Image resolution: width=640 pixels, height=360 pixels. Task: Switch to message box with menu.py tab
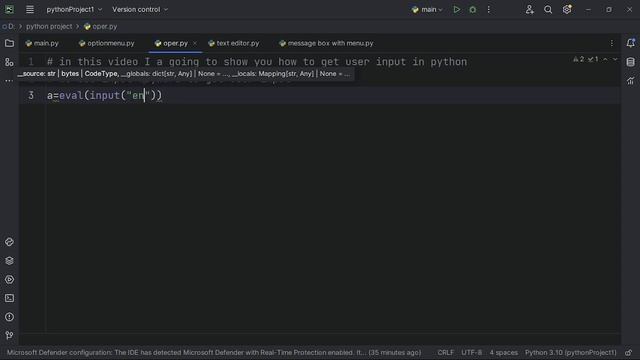tap(326, 43)
